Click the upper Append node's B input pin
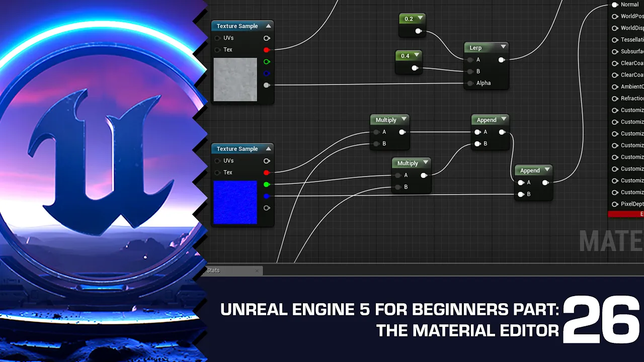Image resolution: width=644 pixels, height=362 pixels. pos(477,144)
